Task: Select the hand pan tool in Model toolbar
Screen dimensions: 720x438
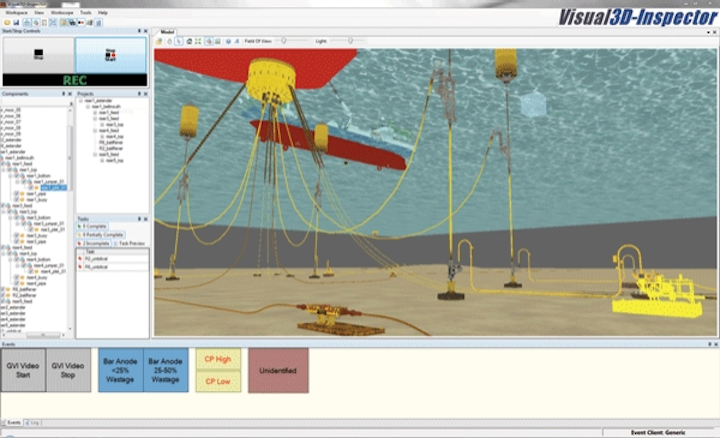Action: coord(169,41)
